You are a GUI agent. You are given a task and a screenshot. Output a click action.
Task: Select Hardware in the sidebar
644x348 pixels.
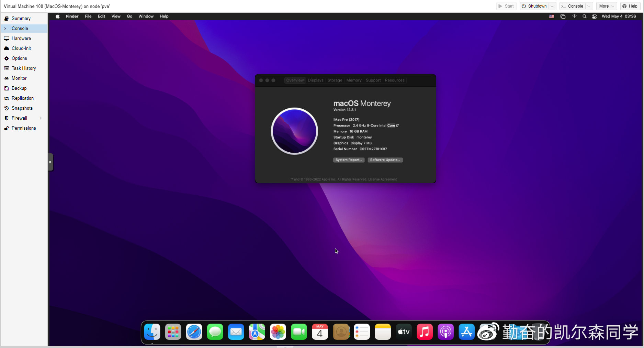pyautogui.click(x=24, y=38)
